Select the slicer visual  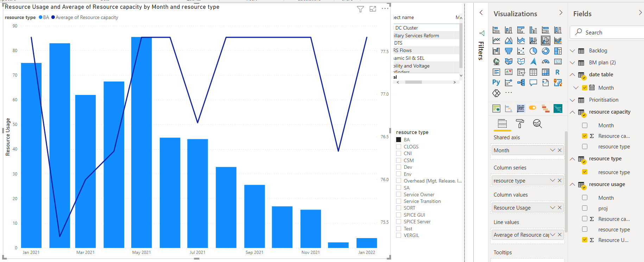521,72
